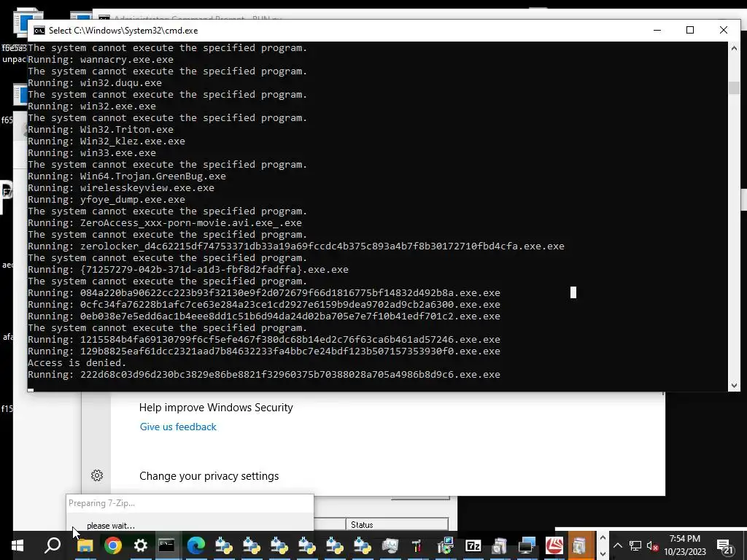Open the Settings gear in the taskbar
Viewport: 747px width, 560px height.
[x=140, y=545]
